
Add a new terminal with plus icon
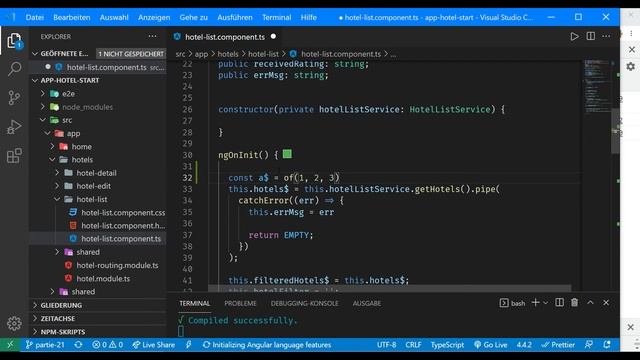536,302
